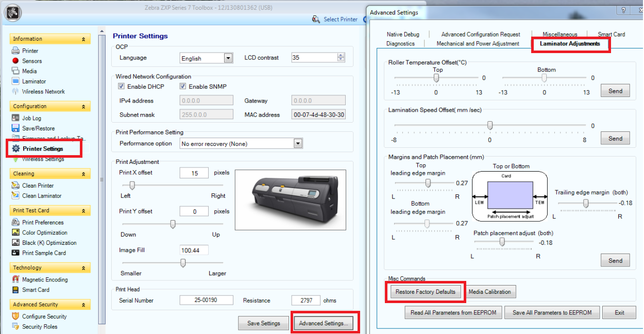Viewport: 644px width, 334px height.
Task: Click the Lamination Speed Offset slider handle
Action: 490,125
